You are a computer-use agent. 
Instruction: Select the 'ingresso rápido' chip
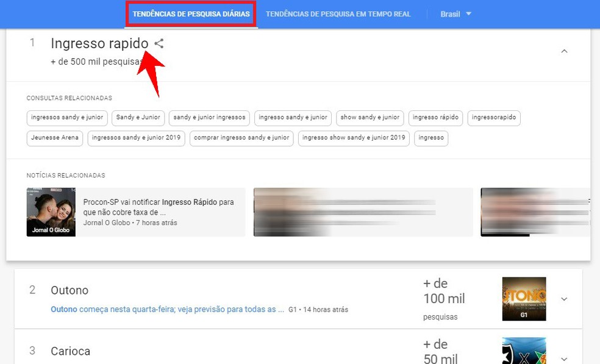(x=435, y=118)
